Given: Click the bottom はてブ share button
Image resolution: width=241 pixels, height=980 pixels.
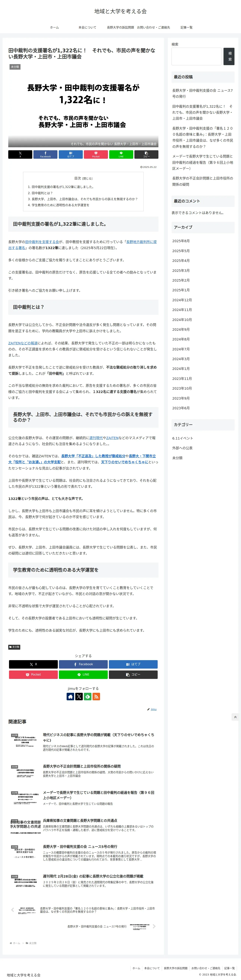Looking at the screenshot, I should [133, 664].
